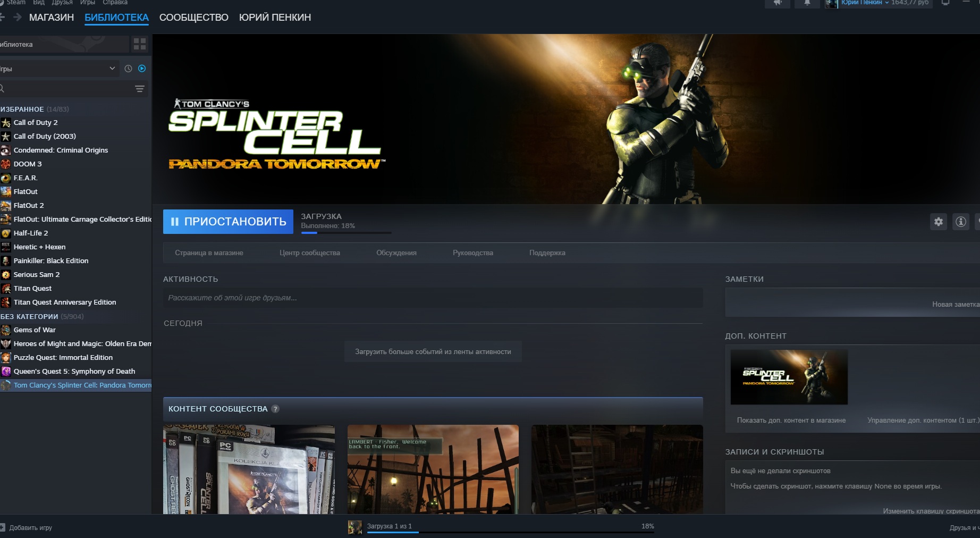This screenshot has width=980, height=538.
Task: Open the Pandora Tomorrow DLC thumbnail
Action: 789,377
